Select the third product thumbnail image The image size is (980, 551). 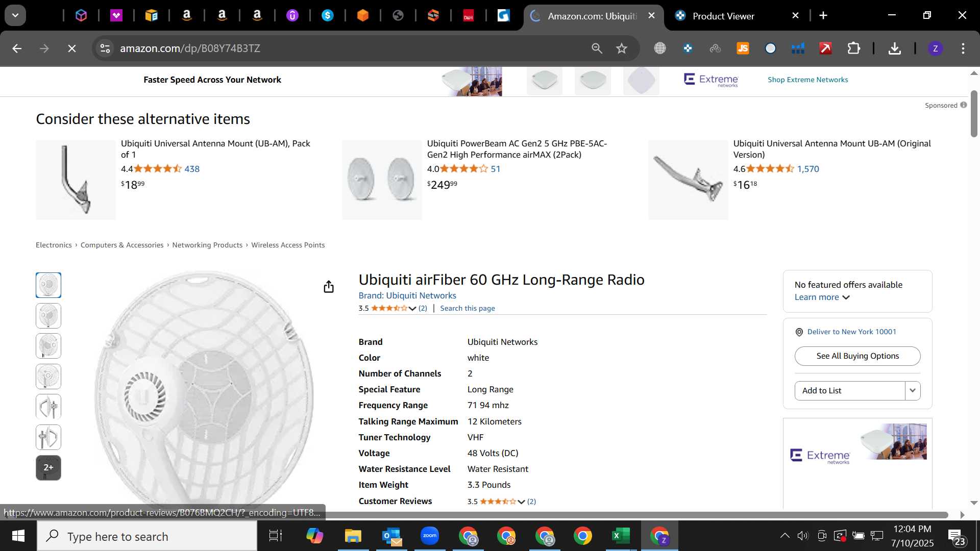pos(48,346)
